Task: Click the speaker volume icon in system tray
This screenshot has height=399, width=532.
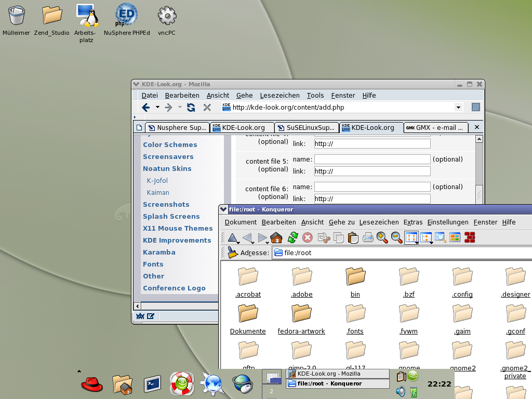Action: (x=401, y=392)
